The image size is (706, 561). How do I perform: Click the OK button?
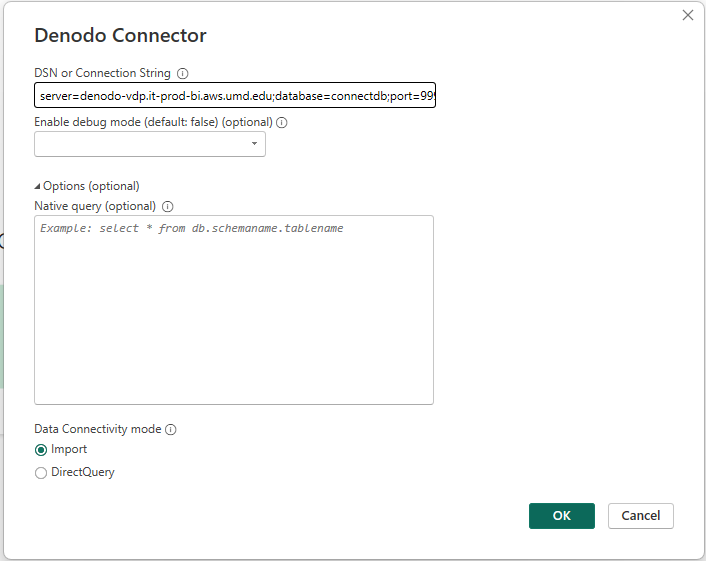[561, 516]
